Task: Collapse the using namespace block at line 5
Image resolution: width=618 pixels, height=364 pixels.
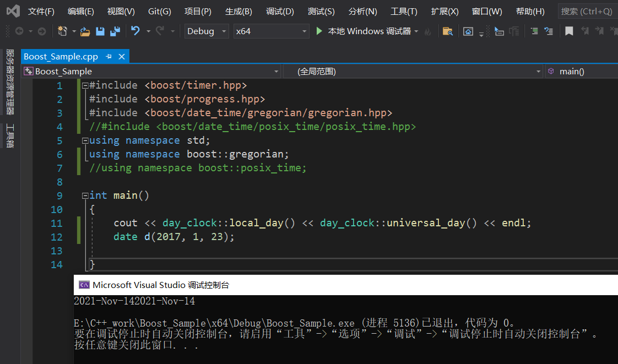Action: 85,140
